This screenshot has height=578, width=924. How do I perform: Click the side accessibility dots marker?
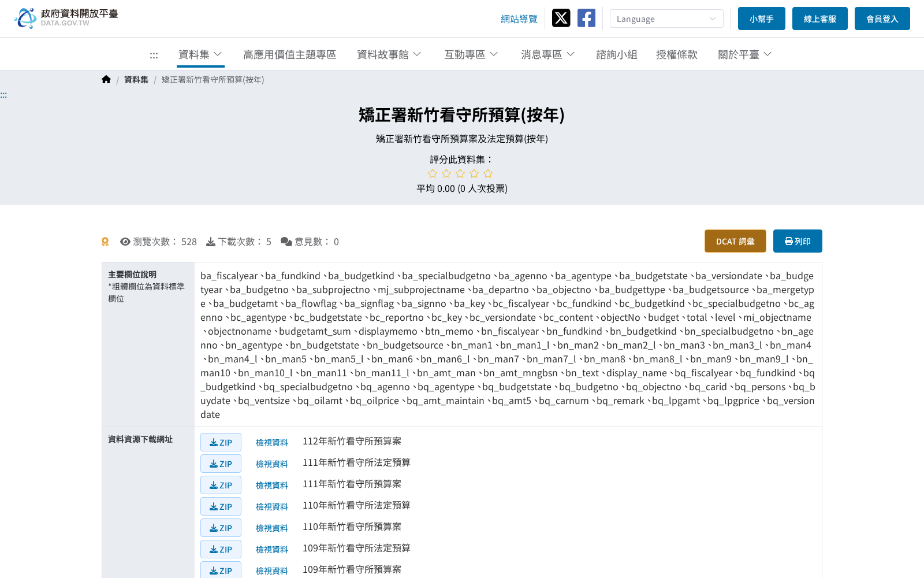pos(3,95)
